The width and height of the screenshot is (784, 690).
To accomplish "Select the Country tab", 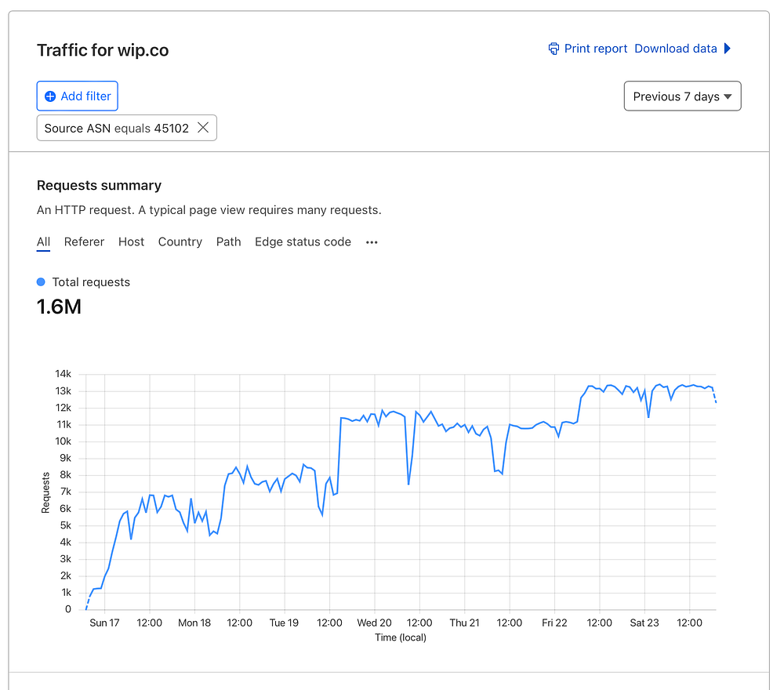I will (x=180, y=242).
